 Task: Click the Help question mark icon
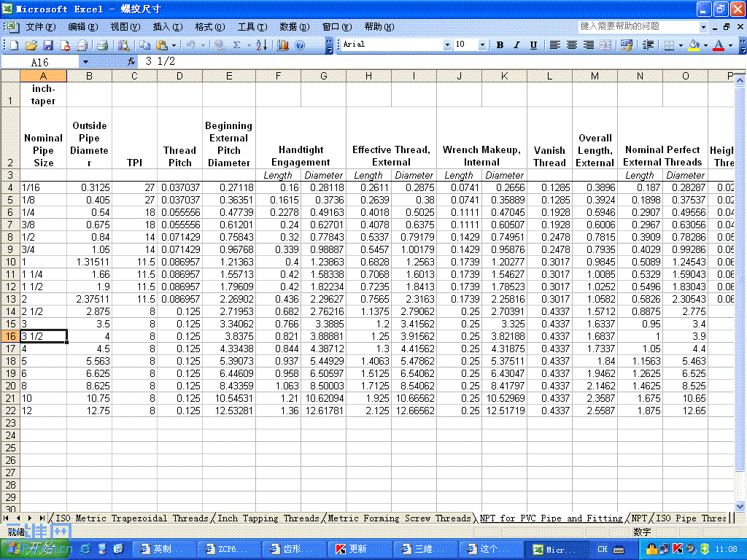point(300,45)
